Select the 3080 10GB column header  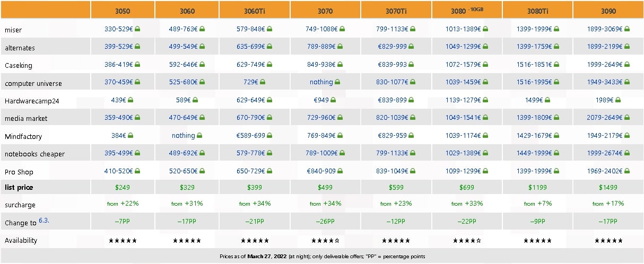pos(467,10)
